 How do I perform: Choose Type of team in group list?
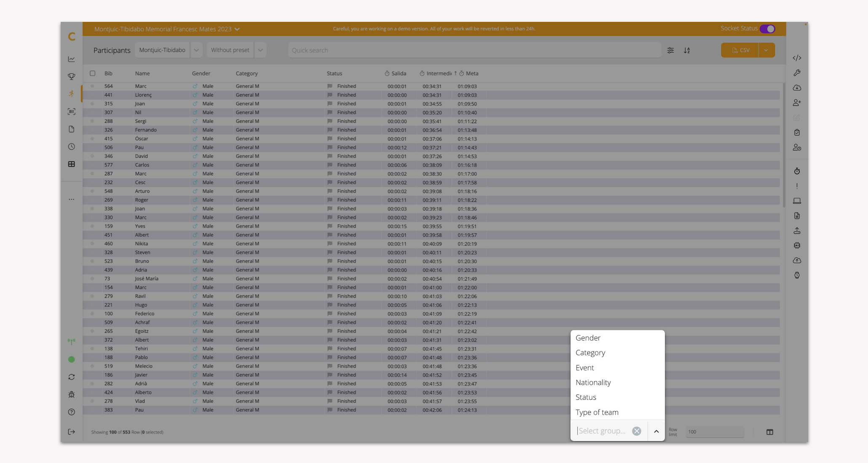point(617,412)
